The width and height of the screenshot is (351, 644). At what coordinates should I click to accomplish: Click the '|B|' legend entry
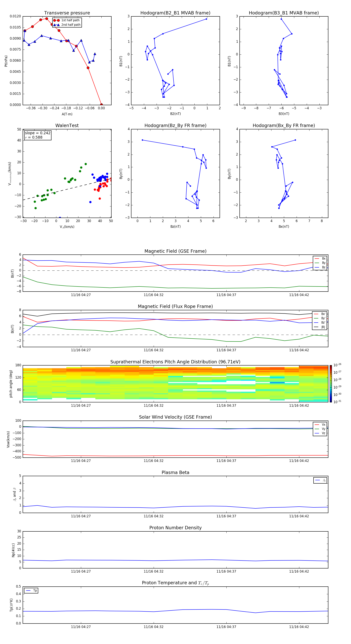[320, 327]
